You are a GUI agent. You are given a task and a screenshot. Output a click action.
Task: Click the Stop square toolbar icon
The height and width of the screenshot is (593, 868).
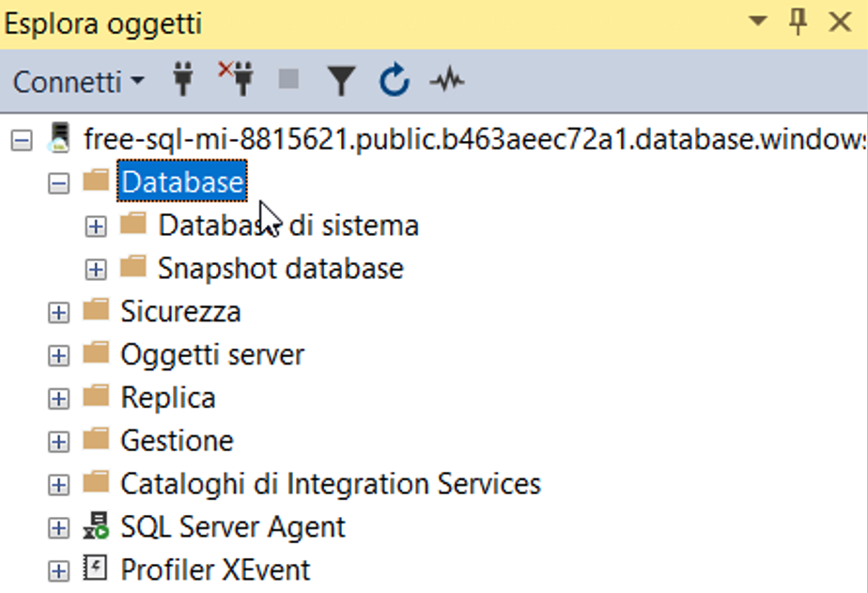click(x=289, y=81)
